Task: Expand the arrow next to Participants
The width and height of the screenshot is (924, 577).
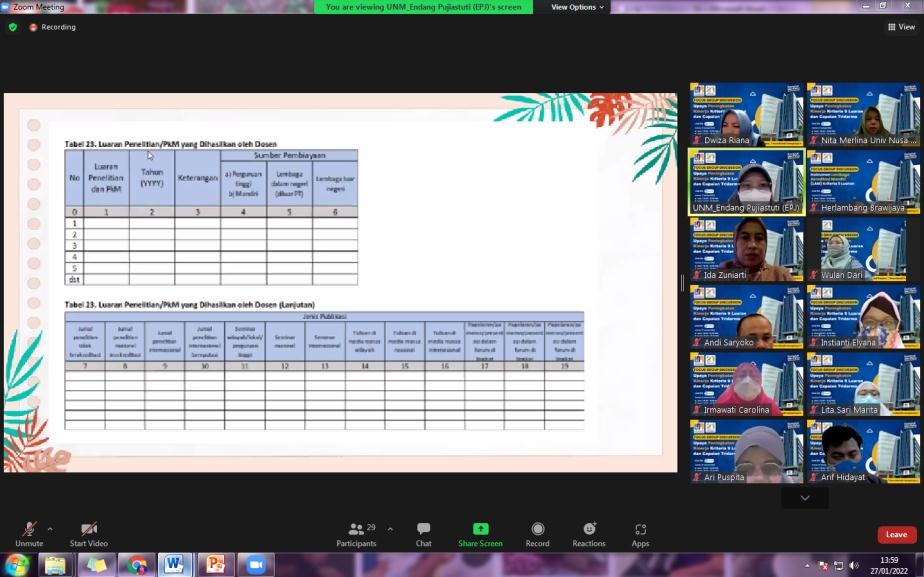Action: [x=390, y=529]
